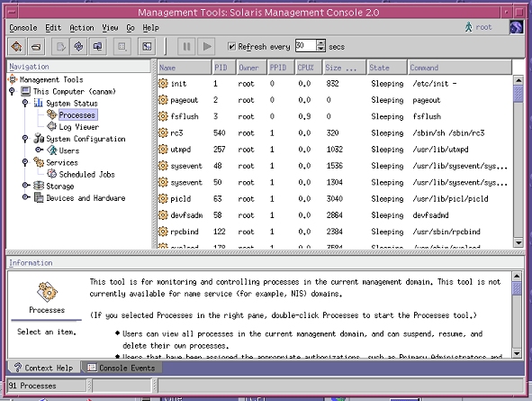The image size is (532, 401).
Task: Select the Scheduled Jobs tree item
Action: tap(86, 174)
